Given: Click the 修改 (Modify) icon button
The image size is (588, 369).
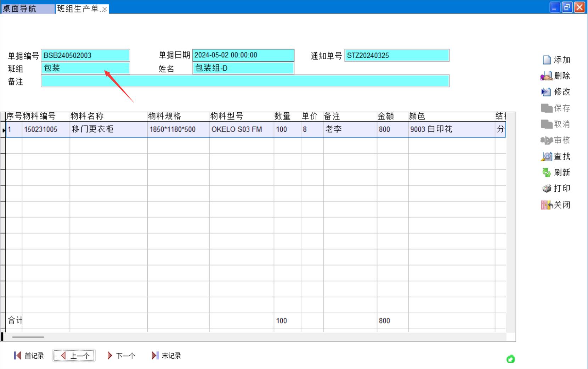Looking at the screenshot, I should (546, 92).
